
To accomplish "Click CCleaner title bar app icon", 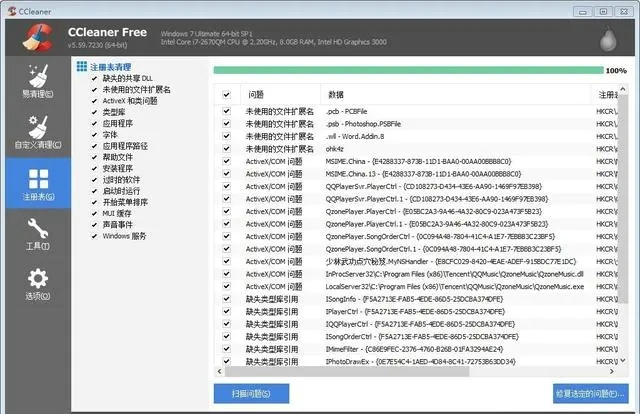I will click(x=12, y=11).
